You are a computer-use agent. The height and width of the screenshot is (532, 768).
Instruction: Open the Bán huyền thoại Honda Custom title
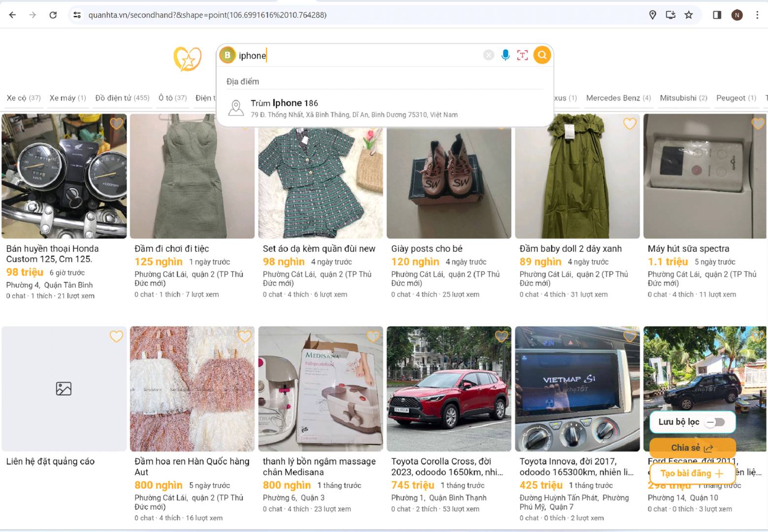pos(52,254)
